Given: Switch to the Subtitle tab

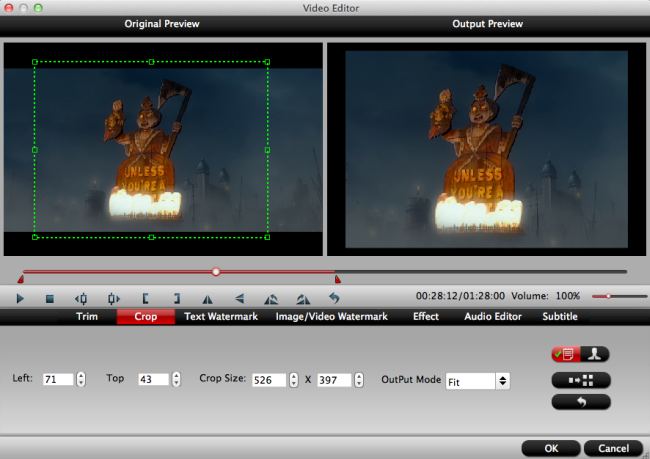Looking at the screenshot, I should click(560, 316).
